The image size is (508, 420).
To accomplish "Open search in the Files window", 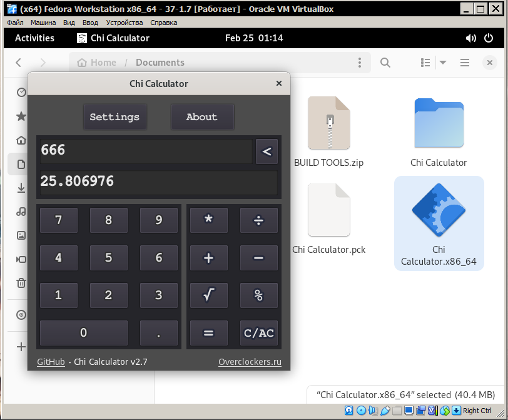I will click(x=385, y=63).
